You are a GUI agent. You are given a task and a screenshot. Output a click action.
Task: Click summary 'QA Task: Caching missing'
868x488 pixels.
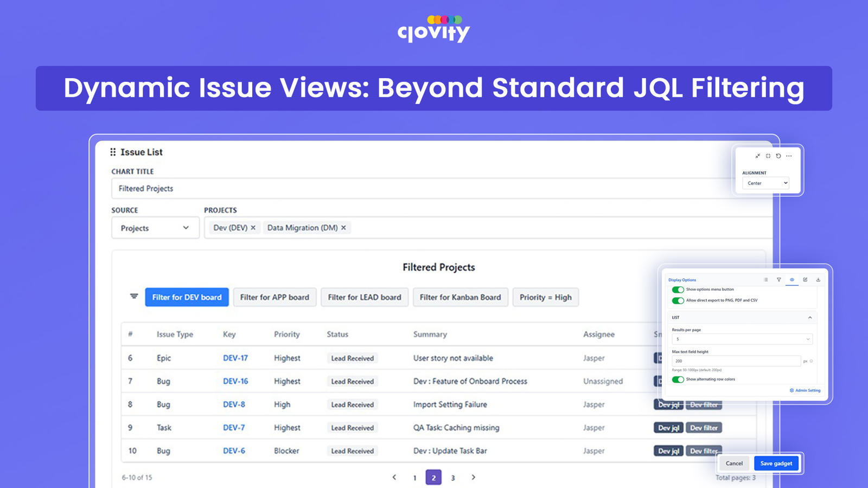[x=456, y=428]
